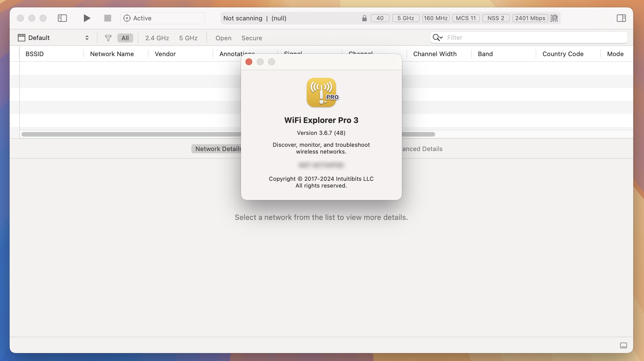Click the search magnifier icon
The image size is (644, 361).
coord(437,37)
